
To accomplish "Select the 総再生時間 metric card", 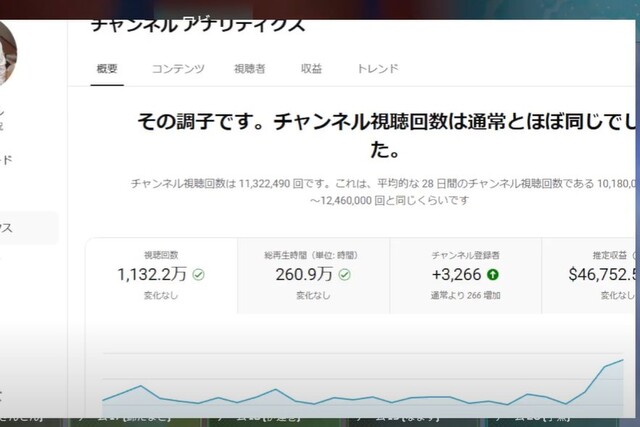I will pos(313,276).
